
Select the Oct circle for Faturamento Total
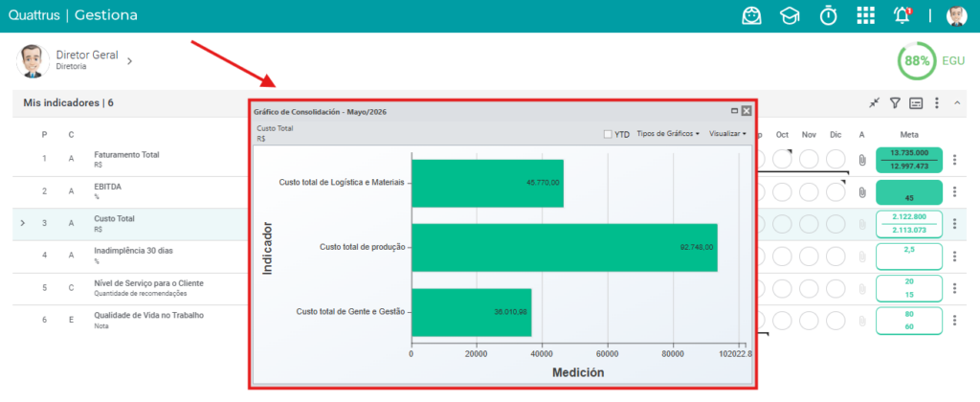pyautogui.click(x=782, y=159)
